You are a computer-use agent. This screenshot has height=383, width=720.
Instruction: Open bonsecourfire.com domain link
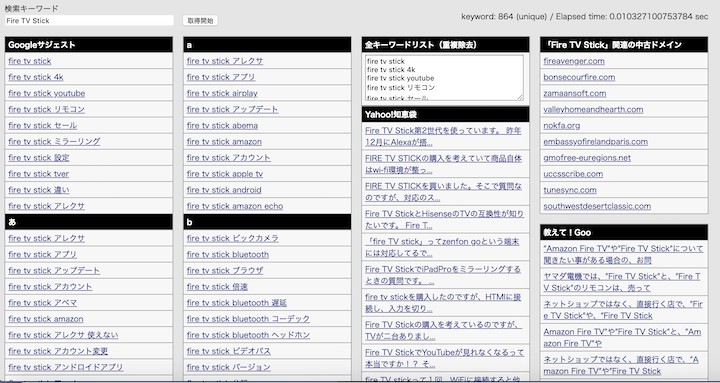click(579, 77)
